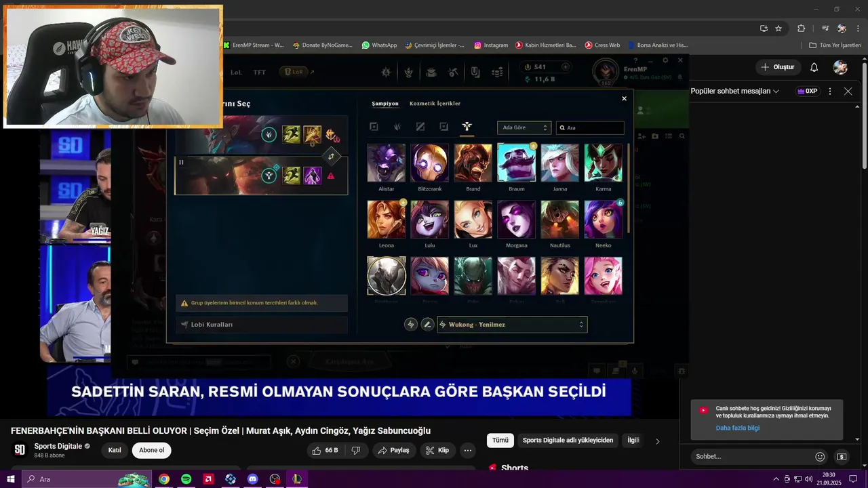Viewport: 868px width, 488px height.
Task: Select the Jungle role filter icon
Action: coord(397,127)
